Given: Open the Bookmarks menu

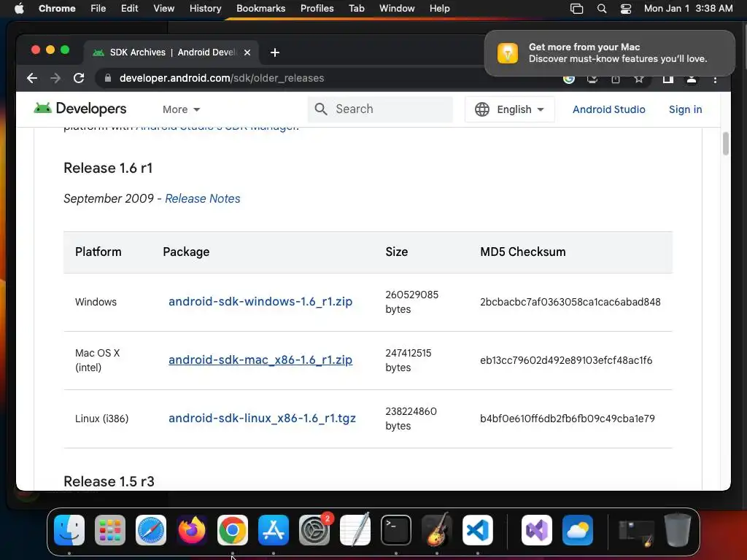Looking at the screenshot, I should [x=260, y=9].
